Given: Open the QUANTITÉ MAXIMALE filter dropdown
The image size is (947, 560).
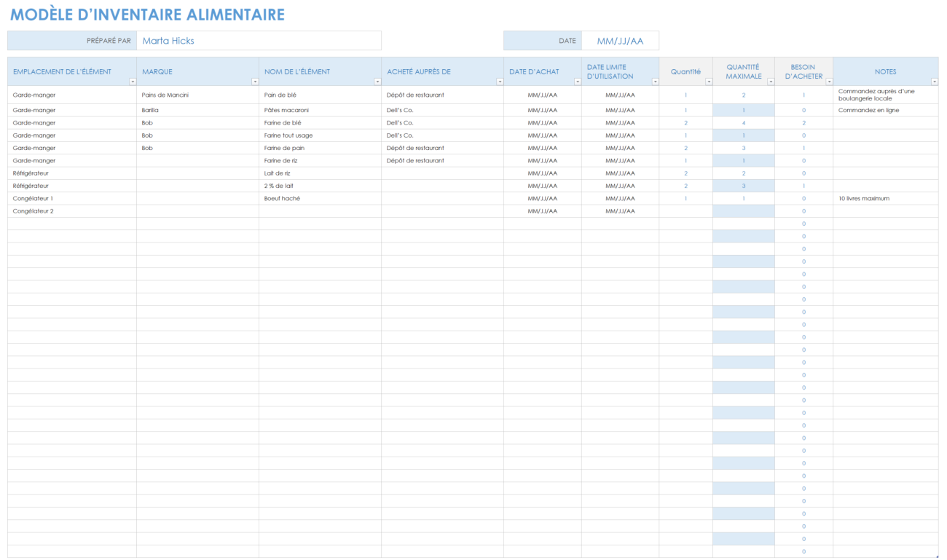Looking at the screenshot, I should (x=770, y=82).
